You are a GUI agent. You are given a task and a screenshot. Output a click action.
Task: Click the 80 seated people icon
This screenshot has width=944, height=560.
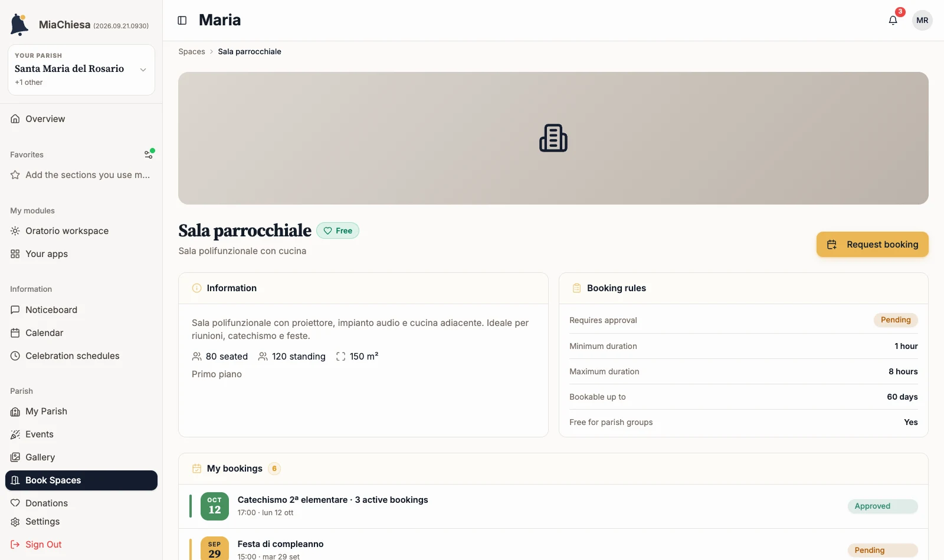[x=197, y=357]
